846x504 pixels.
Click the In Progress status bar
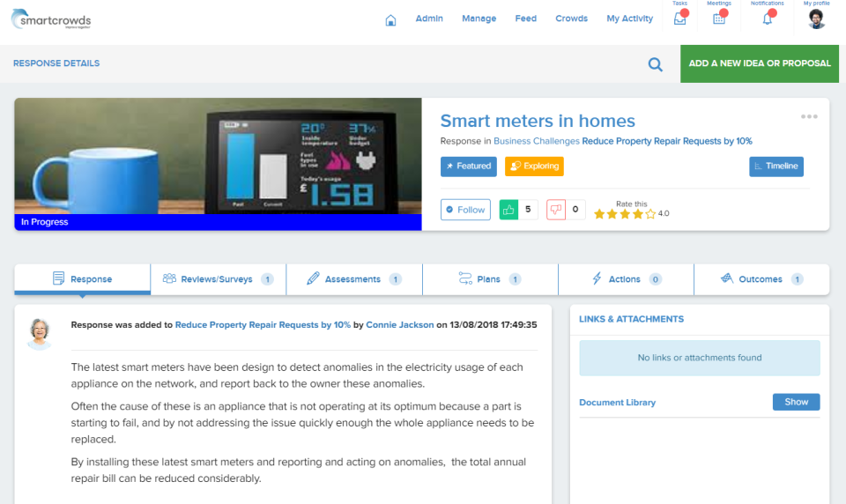pos(218,222)
